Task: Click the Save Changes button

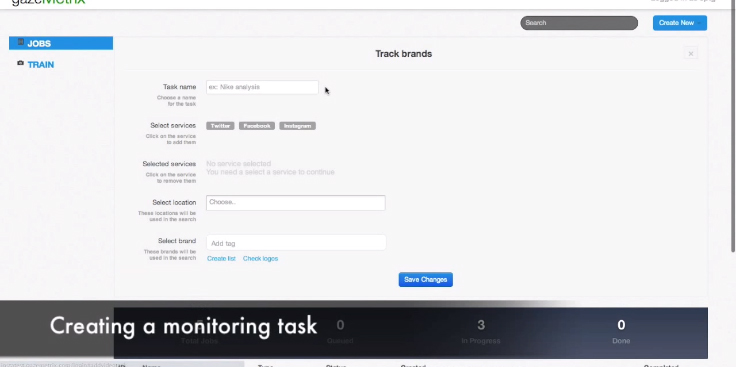Action: 426,280
